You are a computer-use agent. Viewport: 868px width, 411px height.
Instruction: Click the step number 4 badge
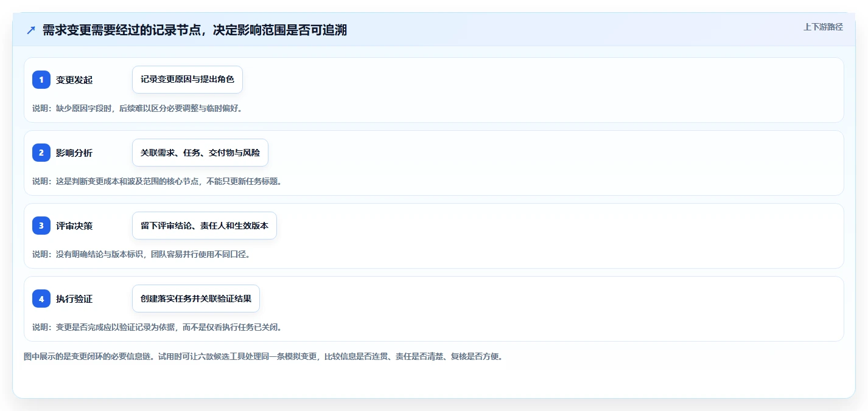41,299
